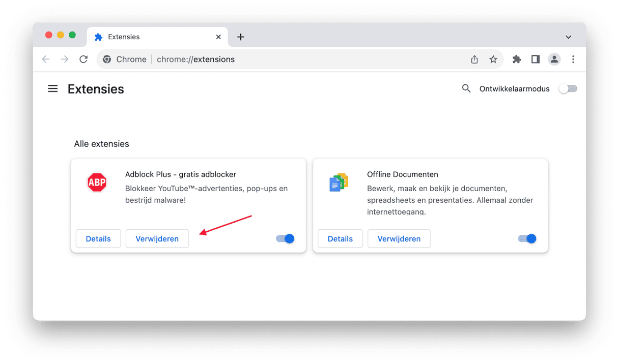
Task: Close the Extensies tab
Action: (x=218, y=37)
